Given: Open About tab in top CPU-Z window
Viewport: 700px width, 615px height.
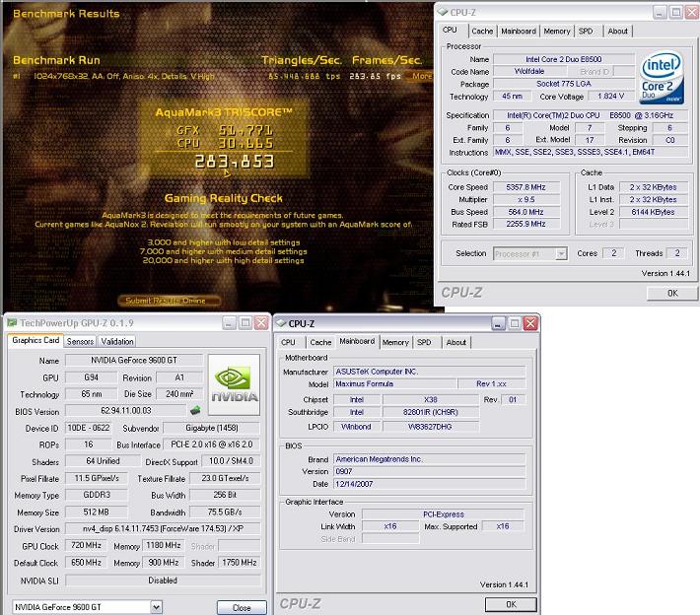Looking at the screenshot, I should tap(617, 32).
